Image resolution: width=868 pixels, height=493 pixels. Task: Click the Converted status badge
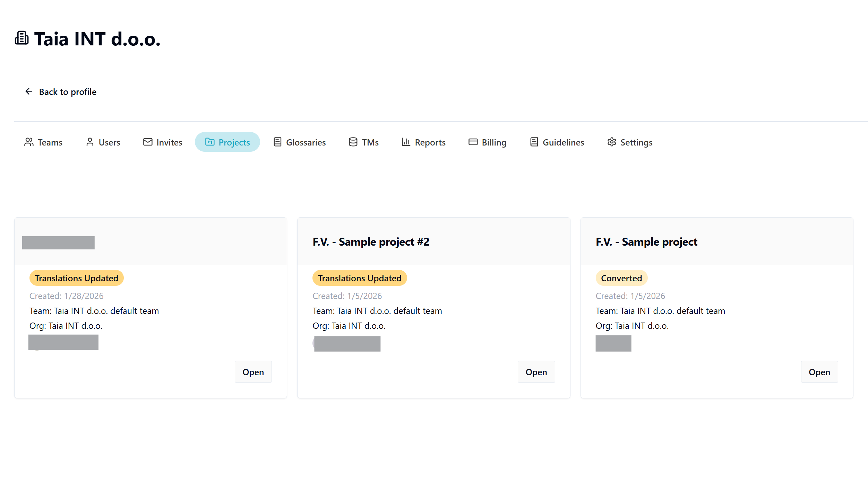click(621, 278)
